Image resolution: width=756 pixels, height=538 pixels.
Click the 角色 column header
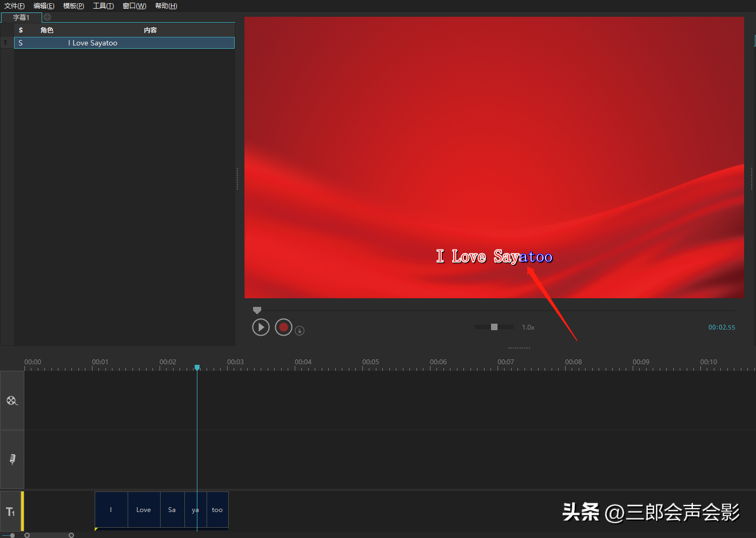click(47, 30)
